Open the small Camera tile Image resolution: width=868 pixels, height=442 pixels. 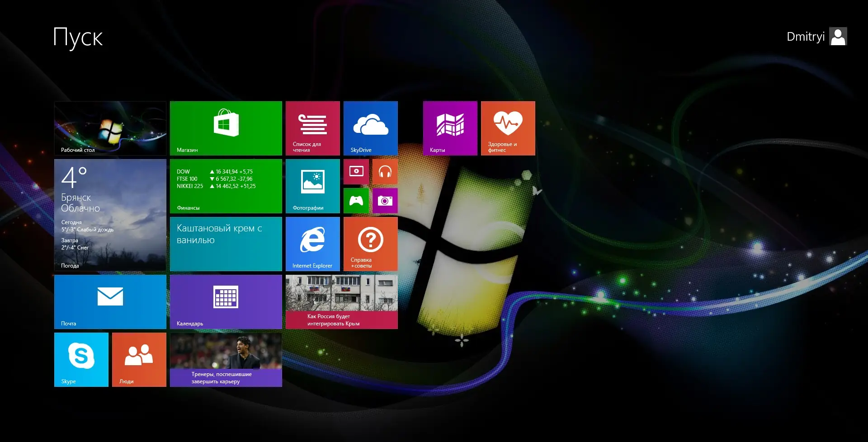point(385,201)
